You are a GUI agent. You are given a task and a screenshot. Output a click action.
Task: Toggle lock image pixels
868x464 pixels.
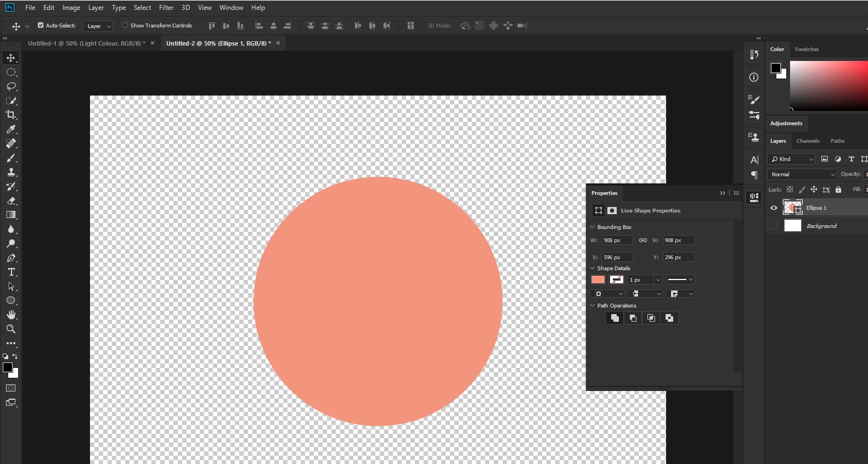[x=802, y=189]
